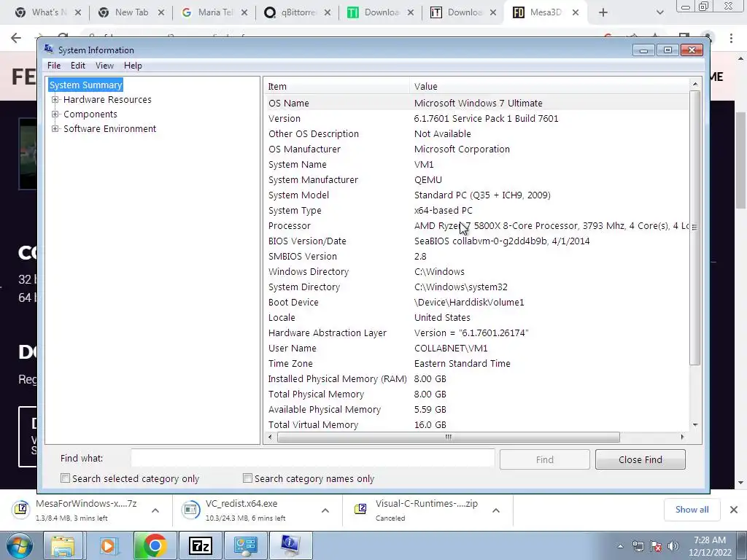The width and height of the screenshot is (747, 560).
Task: Click details pane scroll right arrow
Action: click(682, 437)
